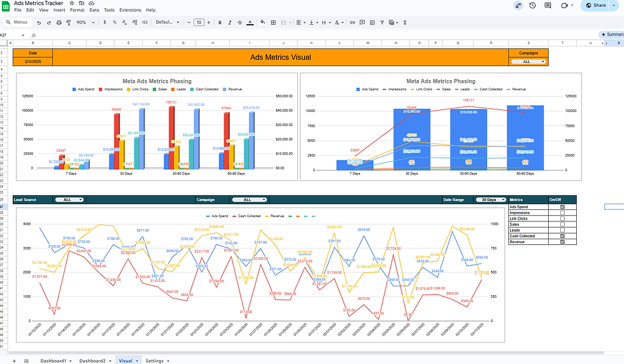Start a meeting with camera icon
624x364 pixels.
click(x=564, y=5)
